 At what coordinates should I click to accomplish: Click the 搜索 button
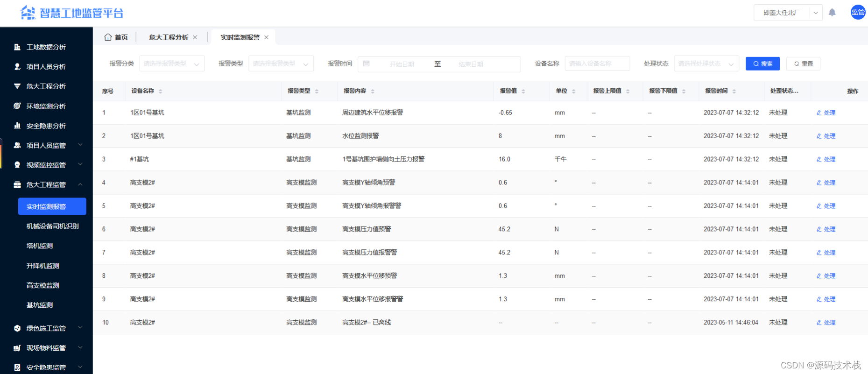click(762, 64)
